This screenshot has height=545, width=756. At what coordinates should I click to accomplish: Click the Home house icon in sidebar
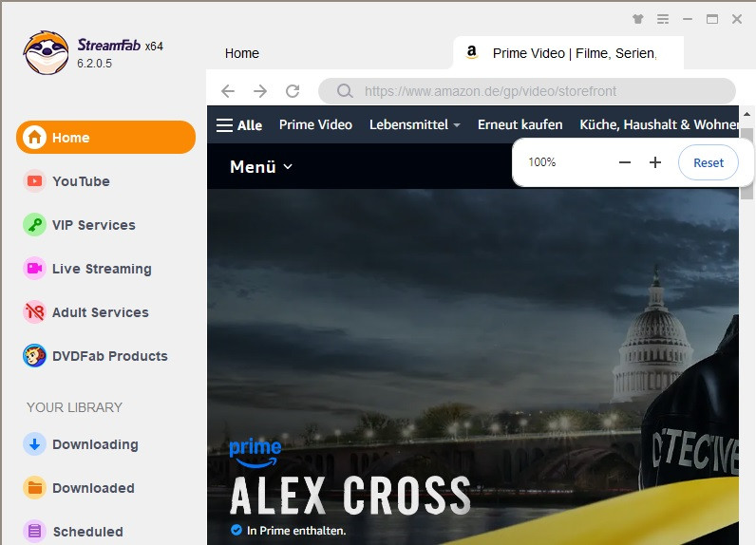coord(35,138)
